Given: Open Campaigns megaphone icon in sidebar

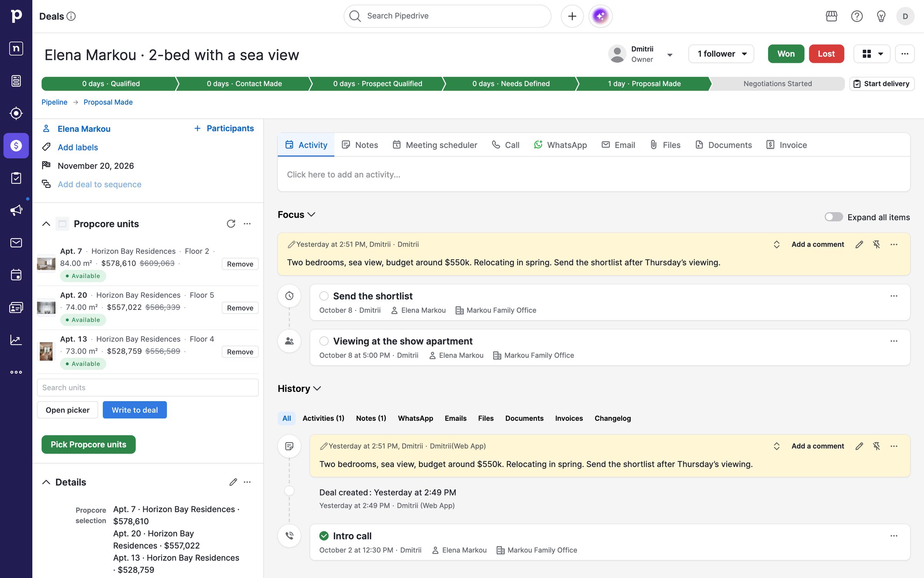Looking at the screenshot, I should click(16, 210).
